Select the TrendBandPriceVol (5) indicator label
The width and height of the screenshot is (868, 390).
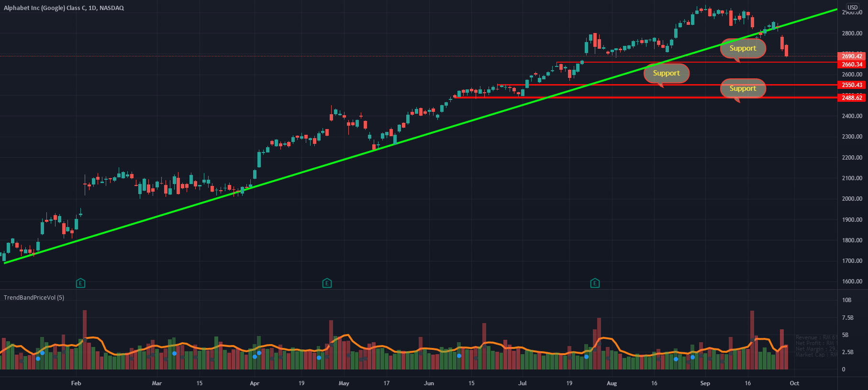pyautogui.click(x=34, y=298)
